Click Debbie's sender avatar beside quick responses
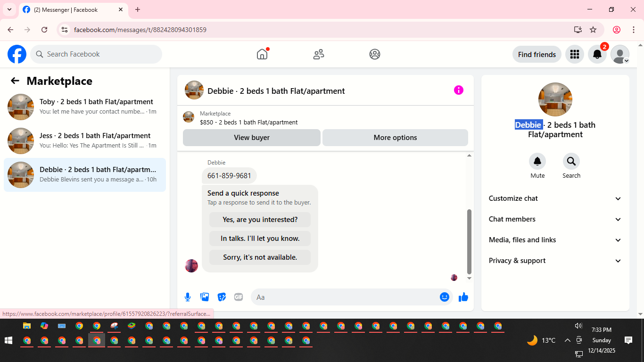Screen dimensions: 644x362 [191, 266]
